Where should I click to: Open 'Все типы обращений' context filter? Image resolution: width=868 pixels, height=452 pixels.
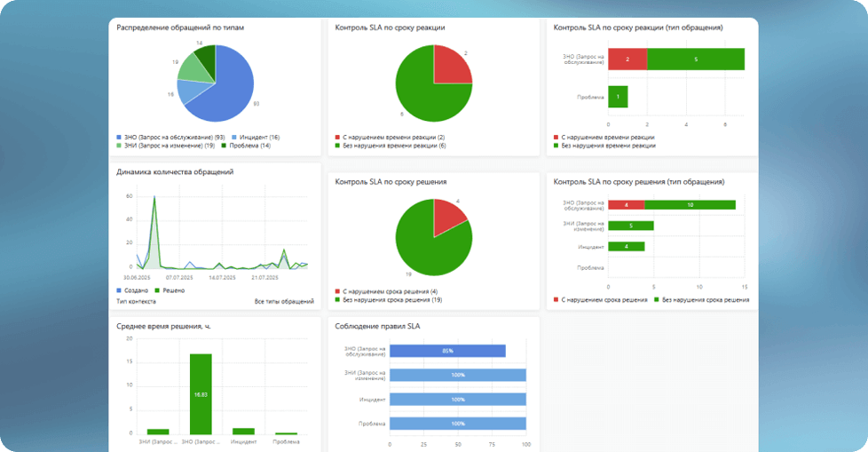point(283,302)
